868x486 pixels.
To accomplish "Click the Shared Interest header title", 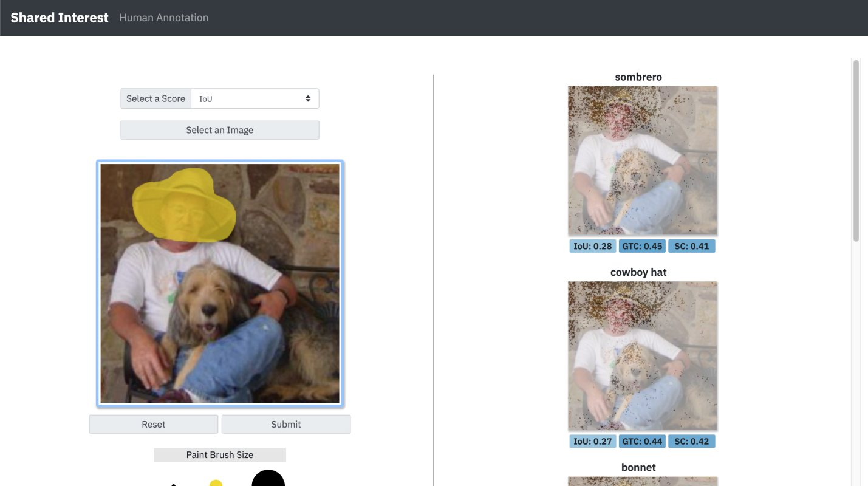I will (x=59, y=17).
